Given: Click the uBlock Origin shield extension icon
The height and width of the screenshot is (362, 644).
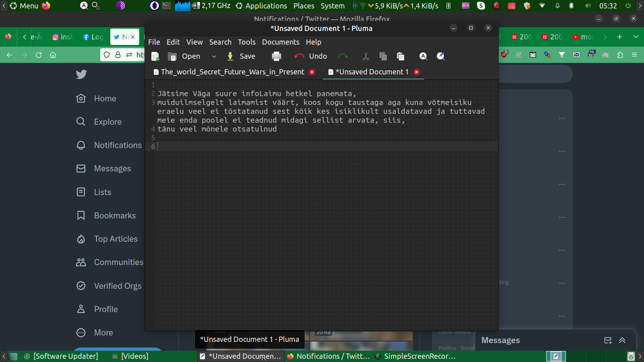Looking at the screenshot, I should pyautogui.click(x=504, y=54).
